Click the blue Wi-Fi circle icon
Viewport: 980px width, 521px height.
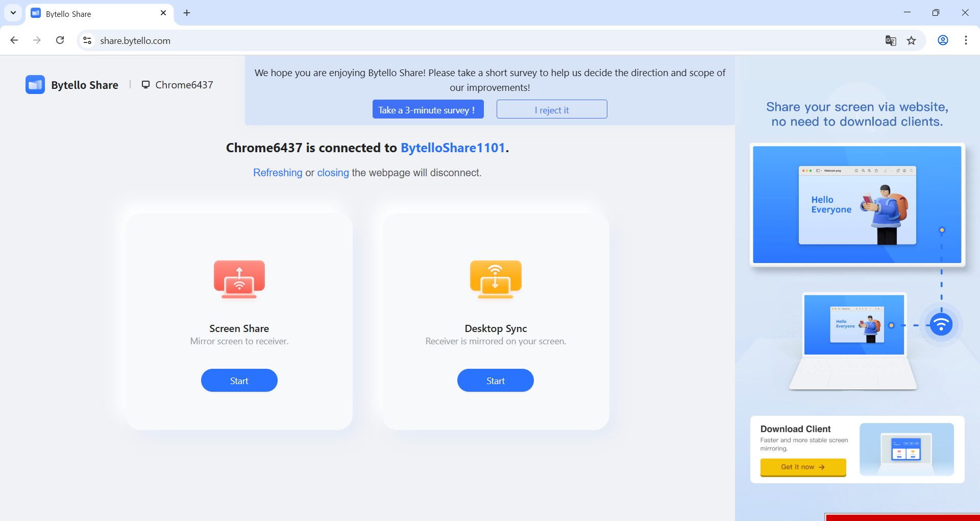(941, 325)
